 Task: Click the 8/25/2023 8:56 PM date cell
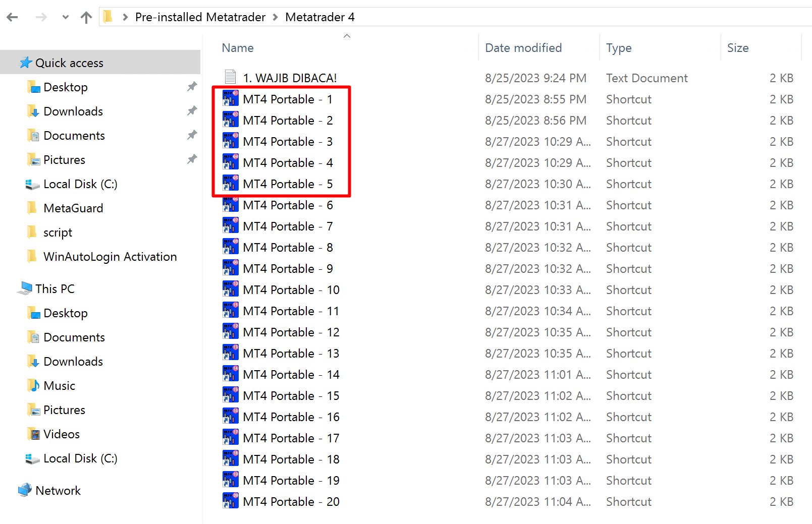pos(535,121)
